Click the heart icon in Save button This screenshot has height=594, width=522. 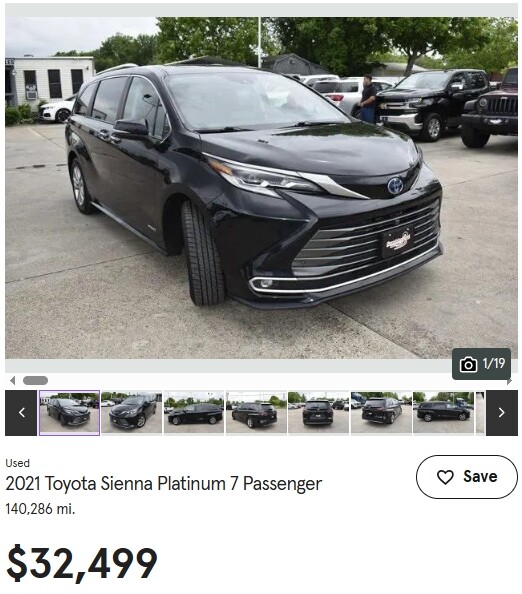click(x=445, y=477)
